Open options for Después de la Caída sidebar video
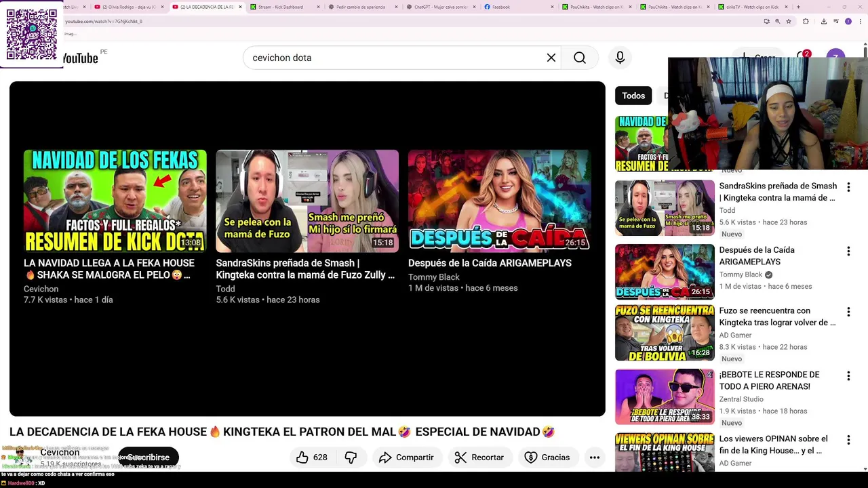Image resolution: width=868 pixels, height=488 pixels. pyautogui.click(x=848, y=251)
